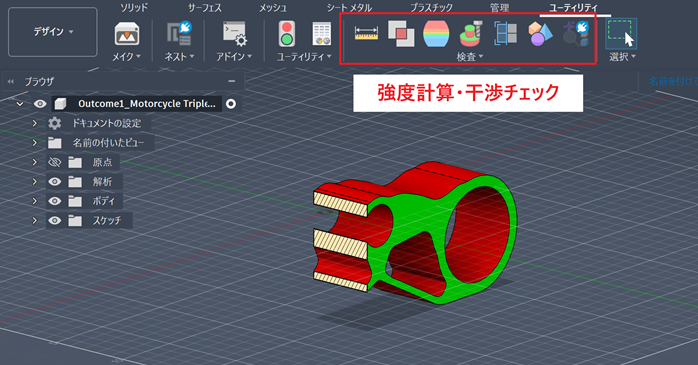Open the Center of mass shapes tool

point(540,34)
